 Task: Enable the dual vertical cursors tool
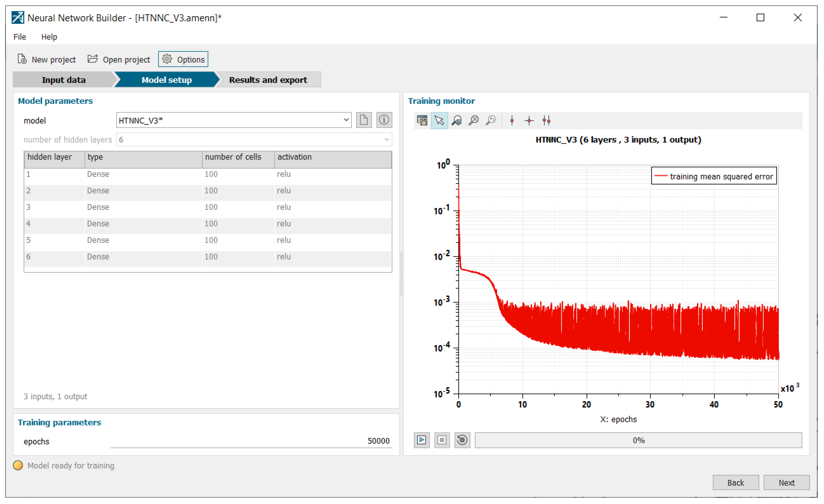point(546,120)
